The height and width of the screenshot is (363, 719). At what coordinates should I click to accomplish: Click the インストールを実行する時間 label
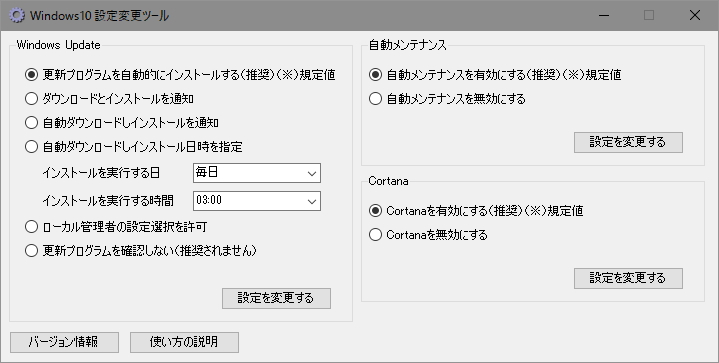[x=108, y=201]
